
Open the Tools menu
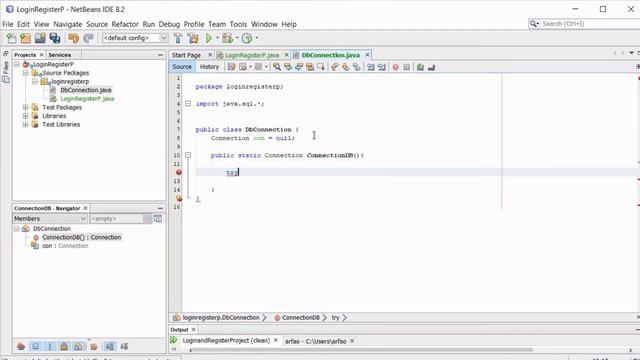238,24
